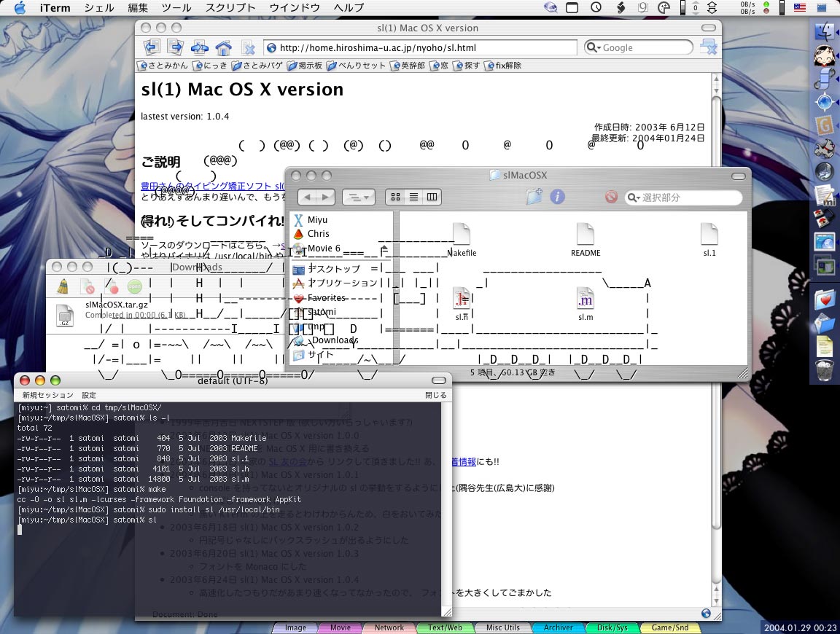
Task: Select the Game/Snd tab at screen bottom
Action: tap(669, 627)
